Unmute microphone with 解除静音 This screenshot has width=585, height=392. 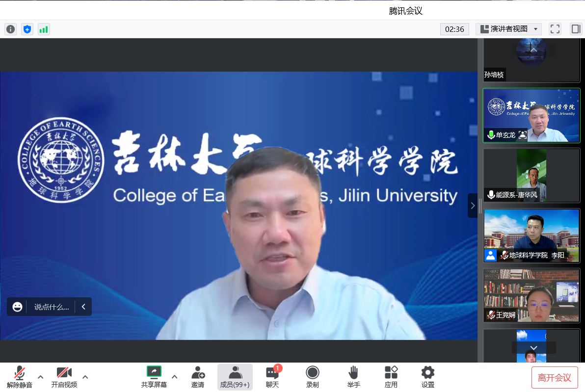[x=20, y=377]
